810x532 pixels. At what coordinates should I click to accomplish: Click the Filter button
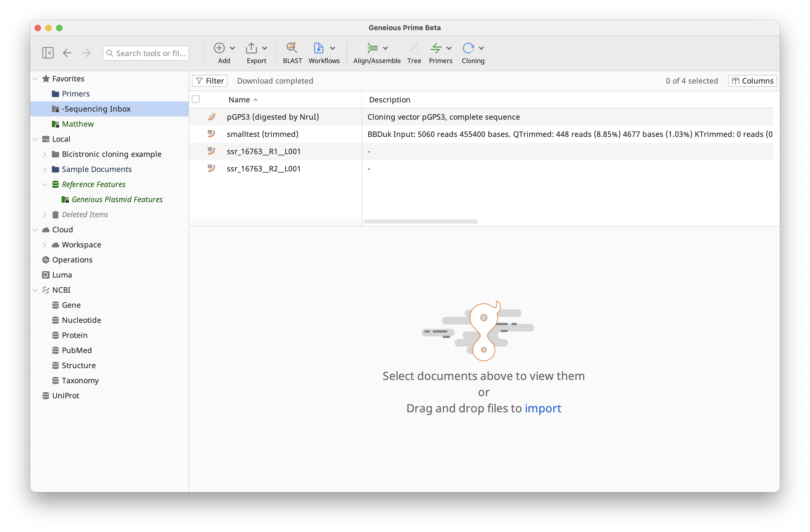point(210,81)
